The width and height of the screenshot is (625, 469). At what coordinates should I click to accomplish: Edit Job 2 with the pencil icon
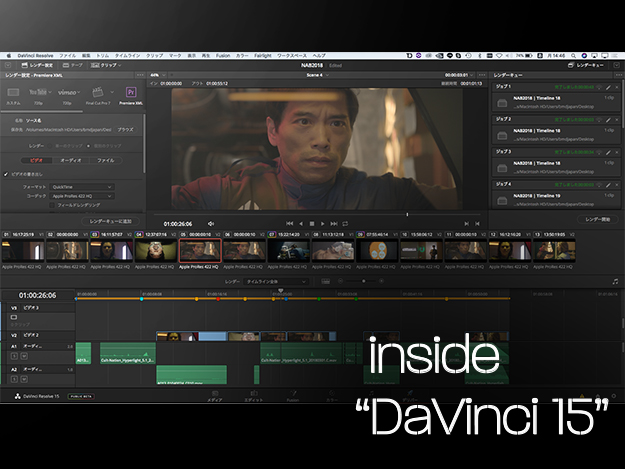point(608,120)
